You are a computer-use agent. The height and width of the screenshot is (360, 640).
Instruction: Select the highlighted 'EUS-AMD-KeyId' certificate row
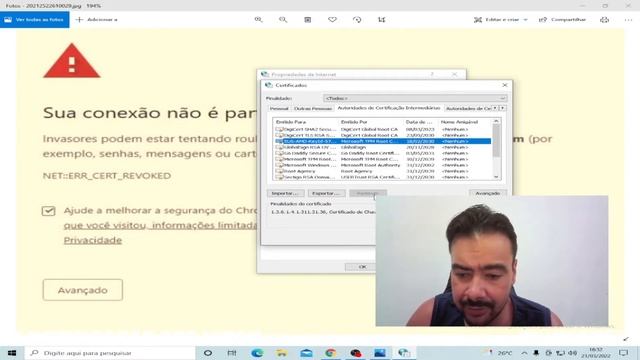point(382,141)
